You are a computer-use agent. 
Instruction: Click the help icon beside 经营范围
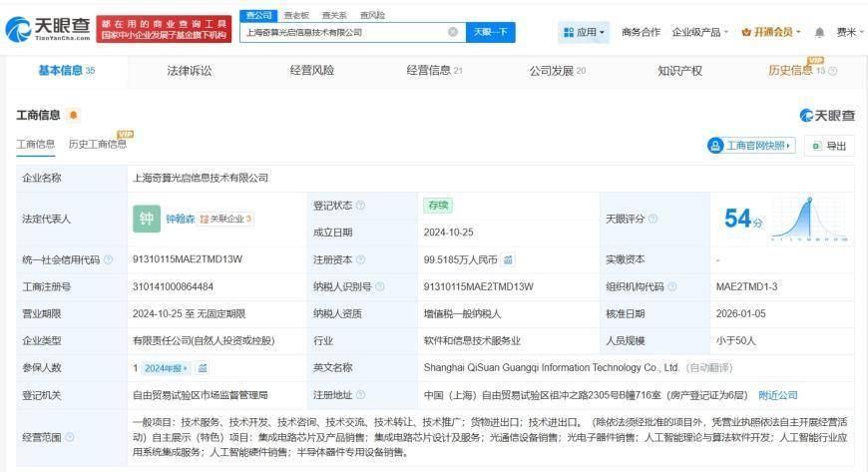[x=70, y=437]
